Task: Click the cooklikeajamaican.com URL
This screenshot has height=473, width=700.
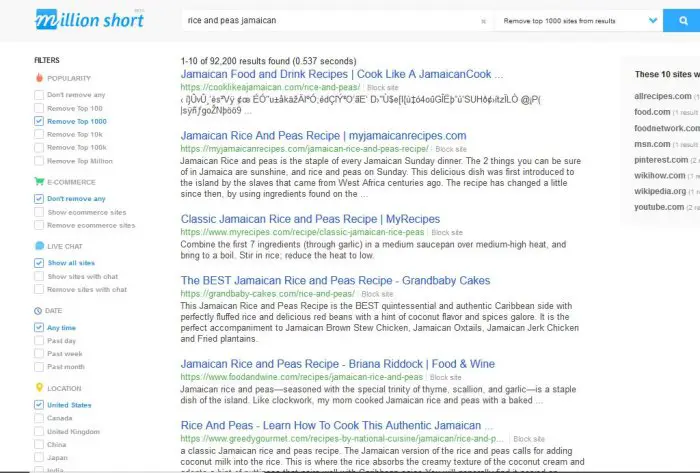Action: (270, 87)
